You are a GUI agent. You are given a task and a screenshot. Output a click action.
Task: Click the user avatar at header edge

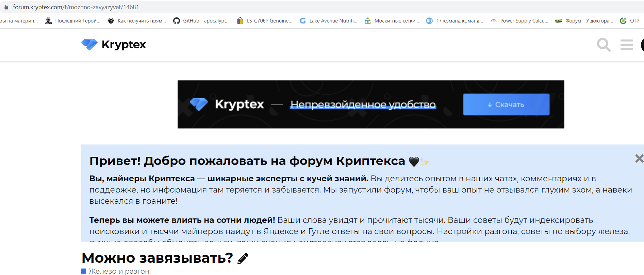click(642, 45)
